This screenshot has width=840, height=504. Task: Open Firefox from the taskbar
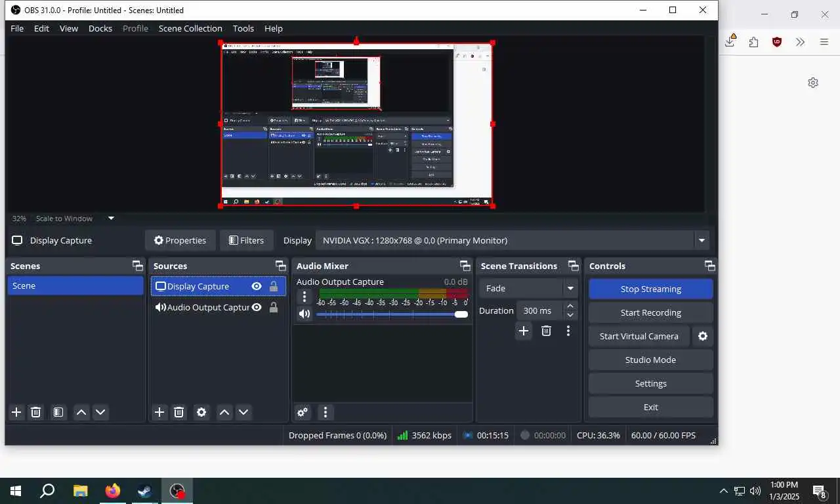pos(113,491)
